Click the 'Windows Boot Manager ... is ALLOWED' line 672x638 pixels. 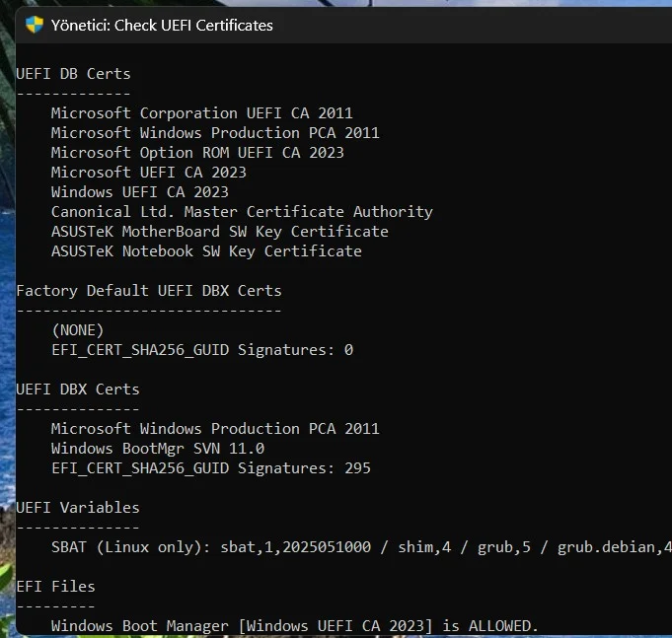(x=295, y=626)
